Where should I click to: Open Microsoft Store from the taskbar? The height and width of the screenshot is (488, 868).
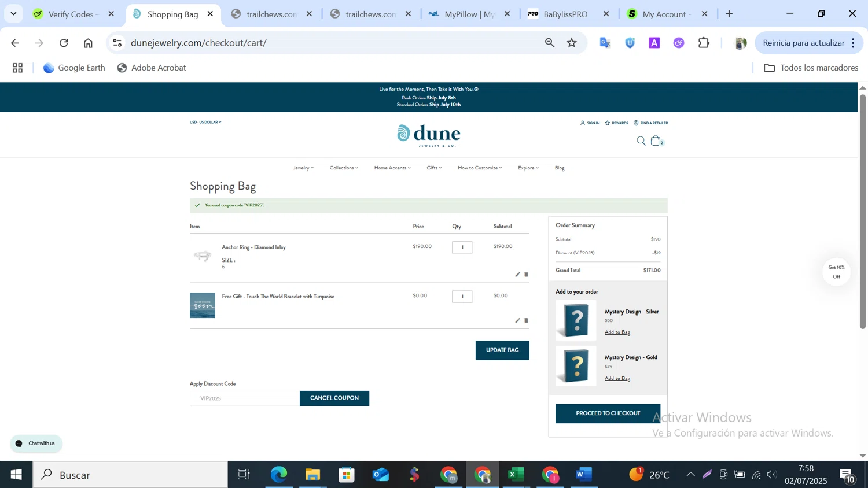point(347,475)
